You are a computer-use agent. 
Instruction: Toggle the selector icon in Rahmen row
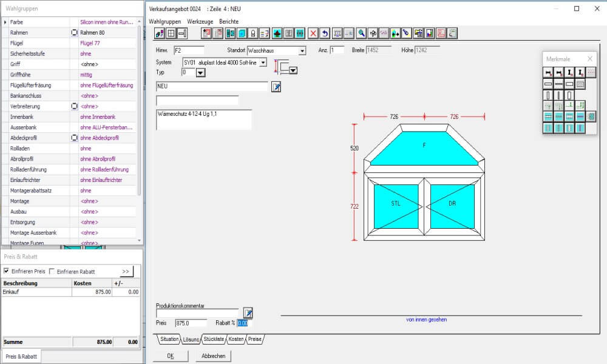[74, 33]
